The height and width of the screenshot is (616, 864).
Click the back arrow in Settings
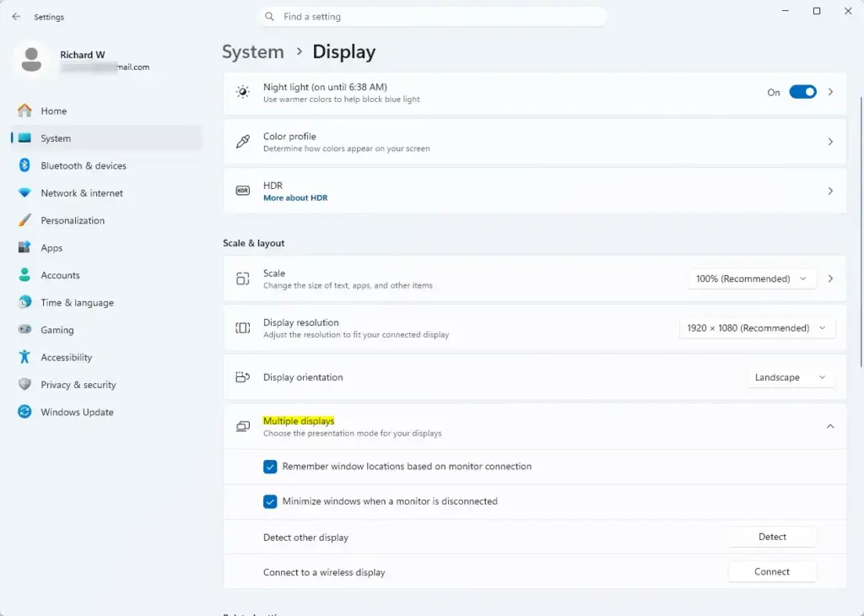point(16,17)
